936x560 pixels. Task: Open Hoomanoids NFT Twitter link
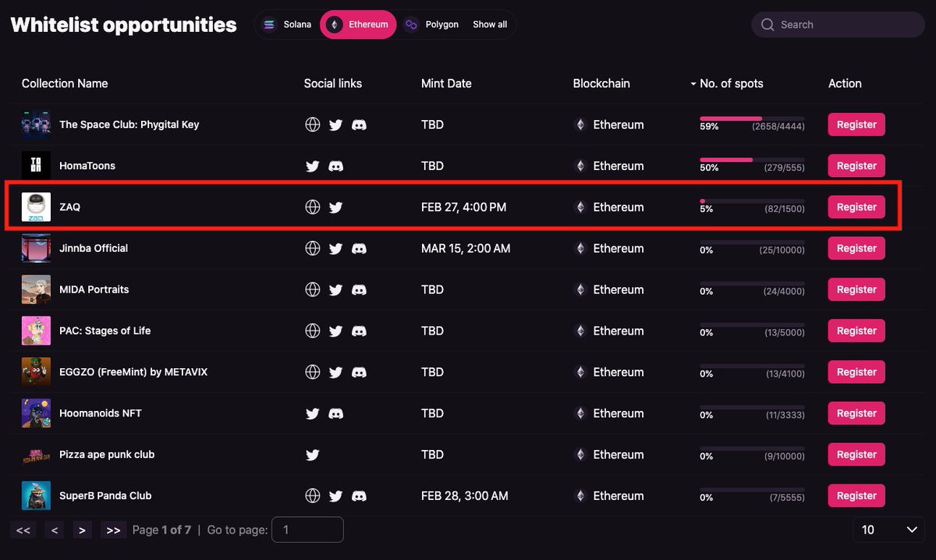(313, 414)
